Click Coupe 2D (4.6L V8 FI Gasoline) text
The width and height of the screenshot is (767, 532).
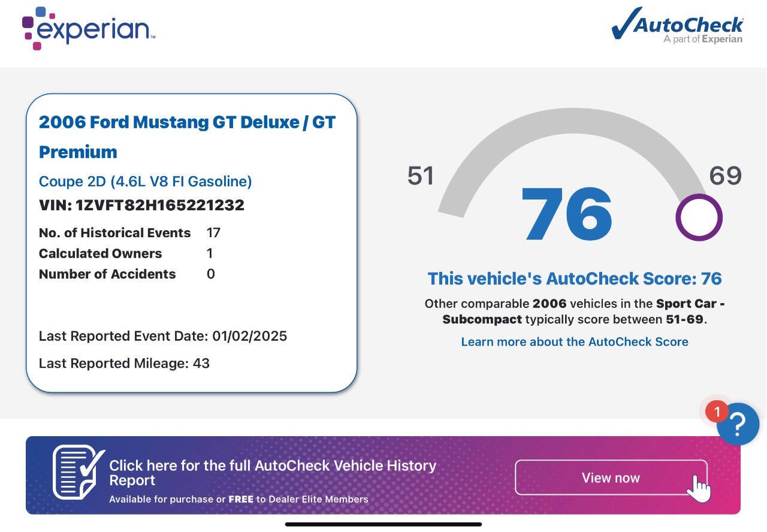tap(146, 182)
